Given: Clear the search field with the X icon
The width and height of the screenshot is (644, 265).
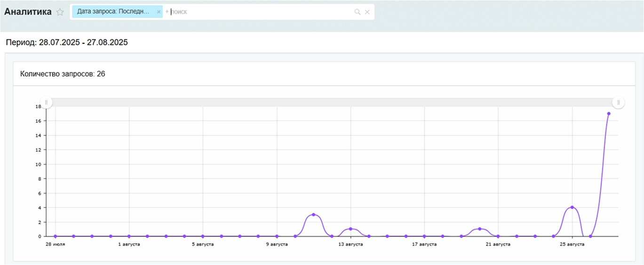Looking at the screenshot, I should [367, 12].
